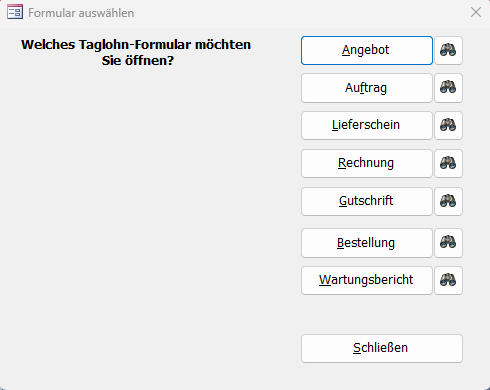Screen dimensions: 490x390
Task: Open the Rechnung form
Action: [x=367, y=164]
